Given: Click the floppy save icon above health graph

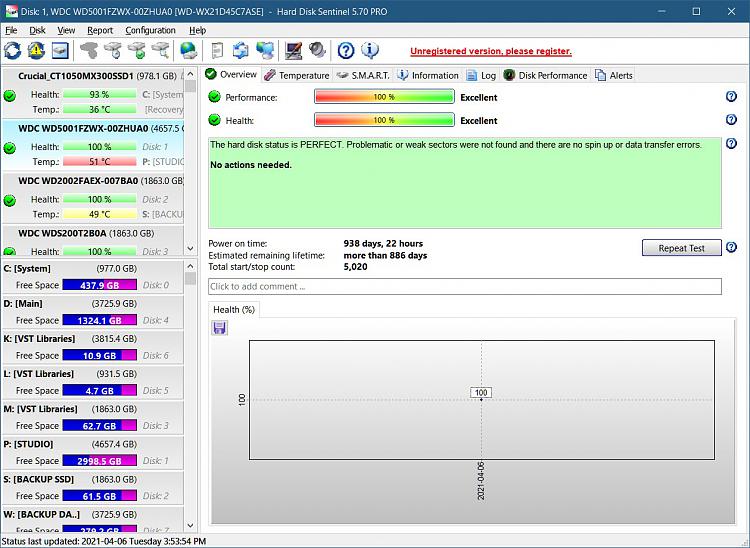Looking at the screenshot, I should (x=220, y=328).
